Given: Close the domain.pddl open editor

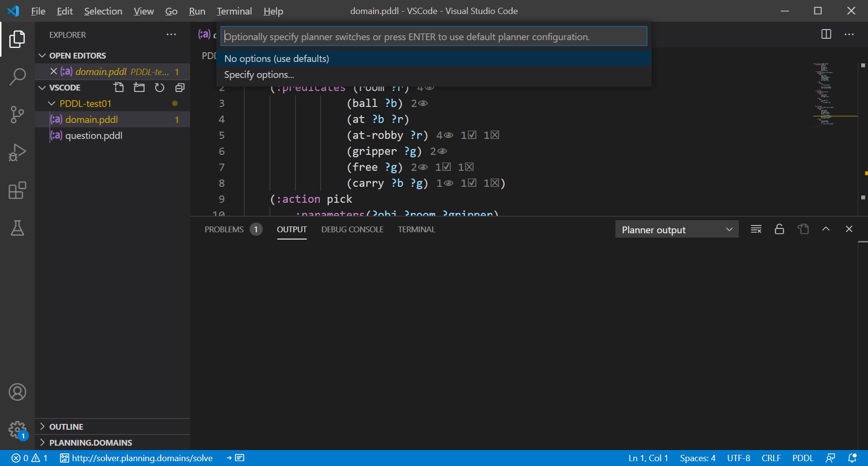Looking at the screenshot, I should pos(54,71).
